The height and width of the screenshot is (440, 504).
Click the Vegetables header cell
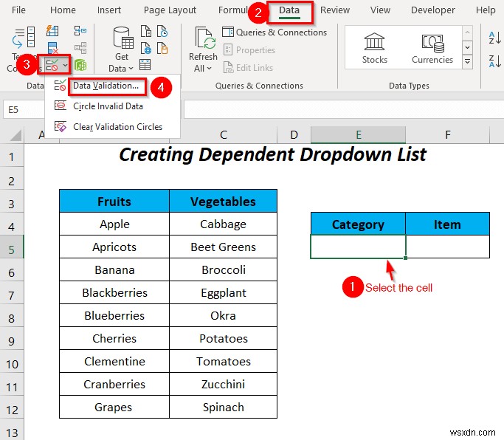coord(223,202)
